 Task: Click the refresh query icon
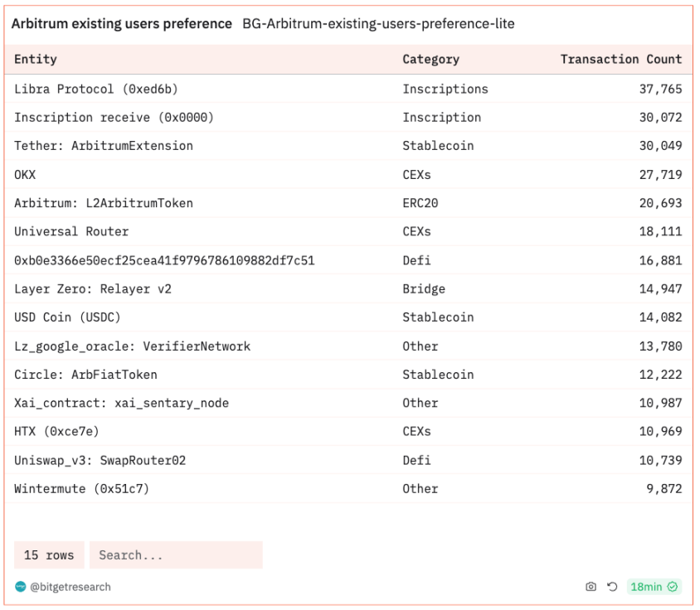tap(612, 587)
